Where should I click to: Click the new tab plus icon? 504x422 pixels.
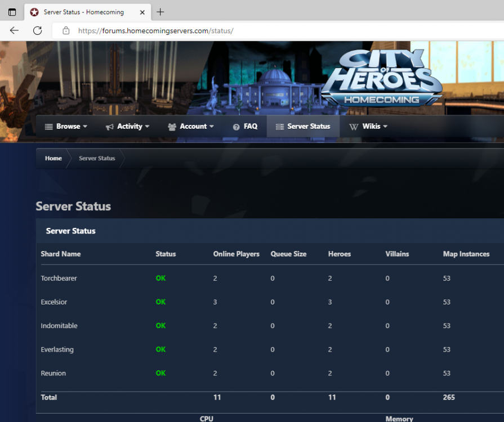[160, 12]
